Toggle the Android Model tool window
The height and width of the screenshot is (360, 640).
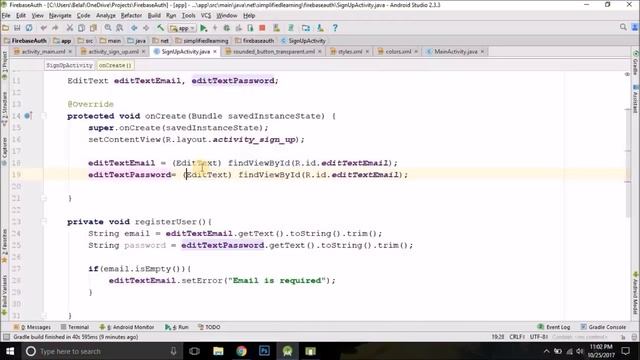coord(636,293)
